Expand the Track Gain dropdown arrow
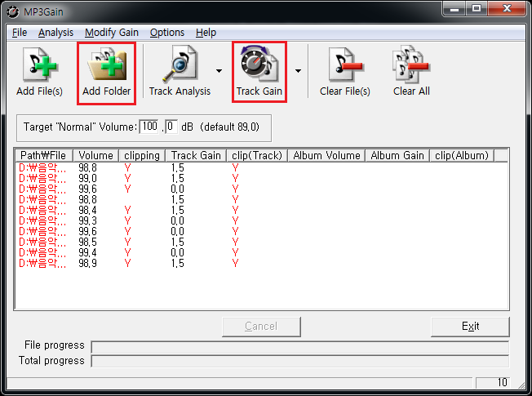532x396 pixels. point(298,71)
